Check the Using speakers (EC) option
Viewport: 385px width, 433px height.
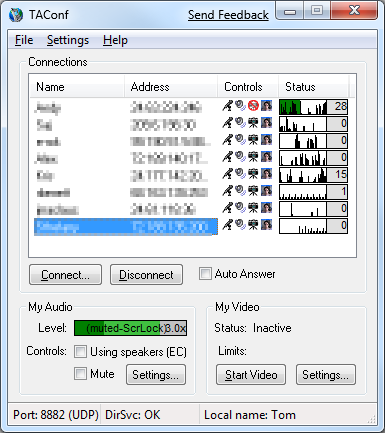pos(80,352)
